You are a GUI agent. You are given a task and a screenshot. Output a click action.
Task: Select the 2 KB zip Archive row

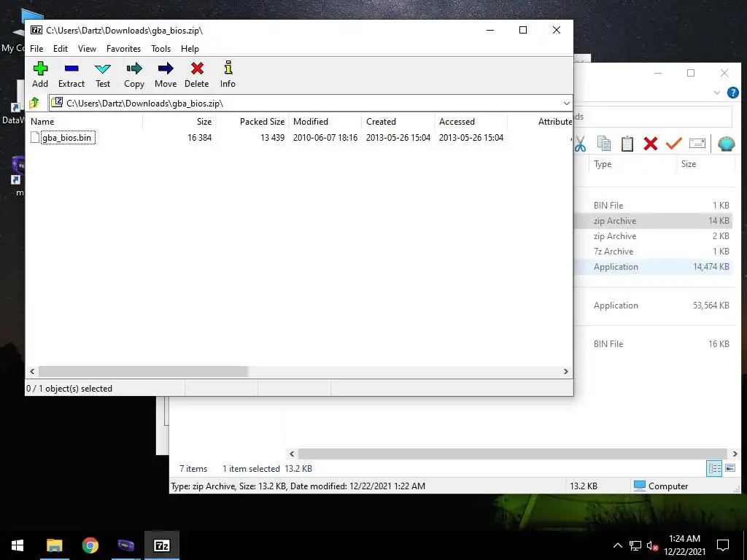click(654, 236)
